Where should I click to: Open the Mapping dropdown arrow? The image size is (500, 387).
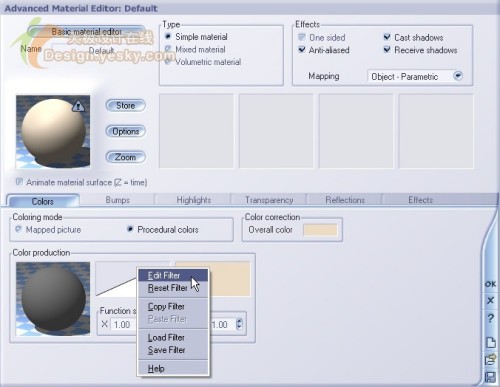(x=458, y=76)
